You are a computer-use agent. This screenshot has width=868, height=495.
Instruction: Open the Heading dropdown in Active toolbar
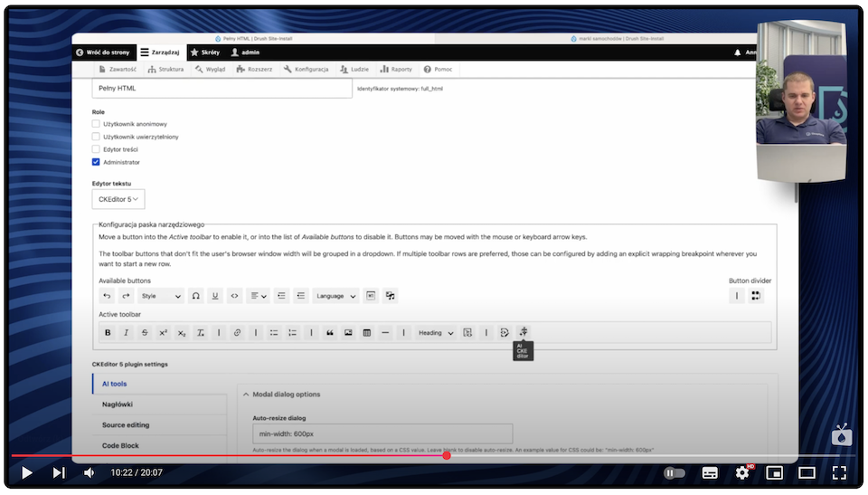coord(436,333)
